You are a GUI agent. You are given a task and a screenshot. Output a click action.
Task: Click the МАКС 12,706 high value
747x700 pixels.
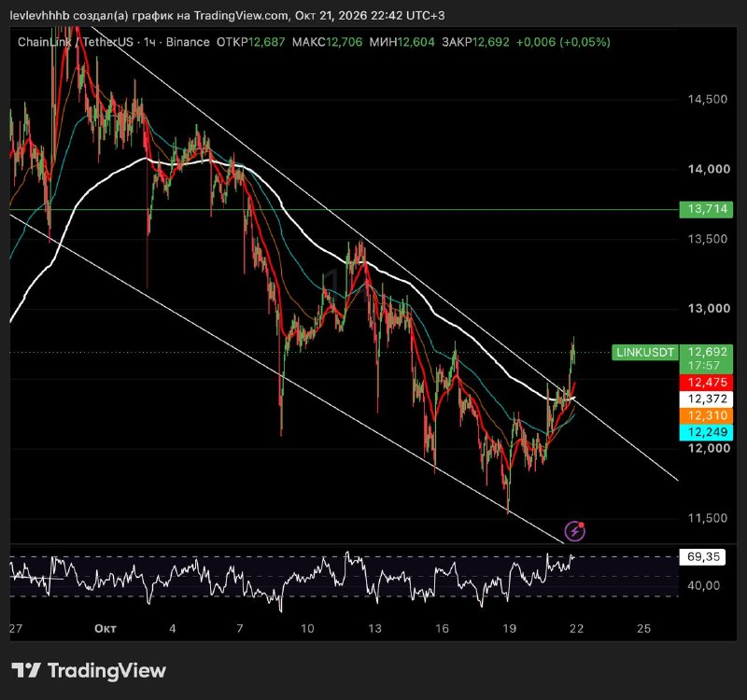[x=327, y=42]
